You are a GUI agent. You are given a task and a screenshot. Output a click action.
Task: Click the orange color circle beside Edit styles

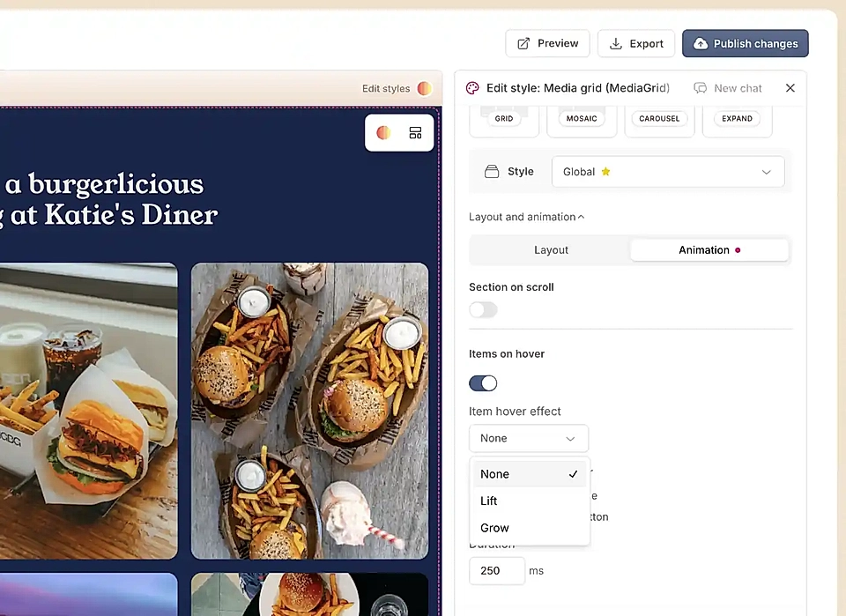coord(425,88)
